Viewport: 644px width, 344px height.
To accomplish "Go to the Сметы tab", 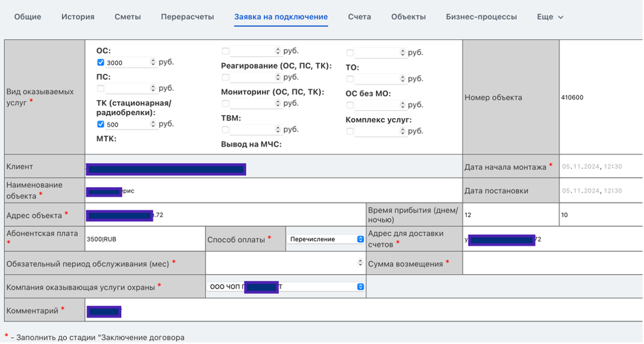I will tap(128, 17).
